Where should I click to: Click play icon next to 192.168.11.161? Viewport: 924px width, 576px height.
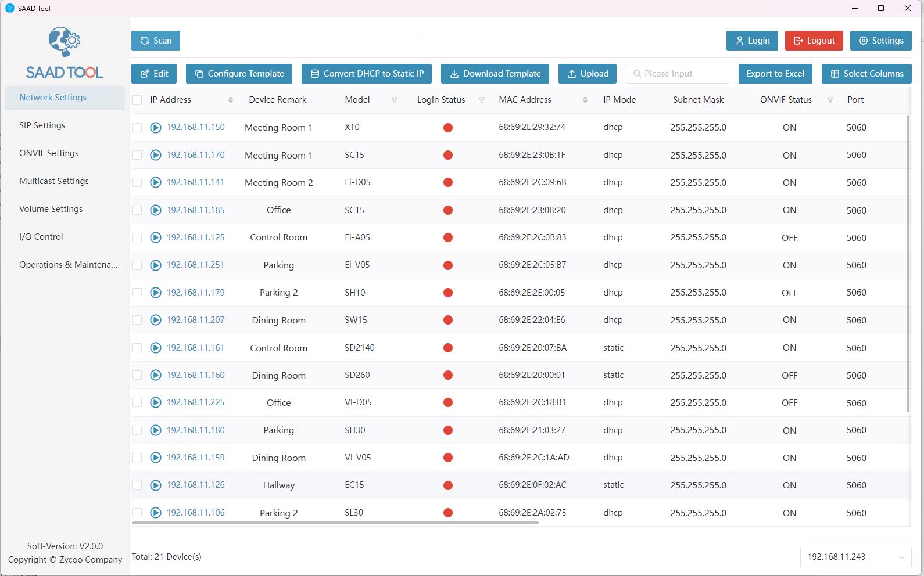tap(156, 348)
